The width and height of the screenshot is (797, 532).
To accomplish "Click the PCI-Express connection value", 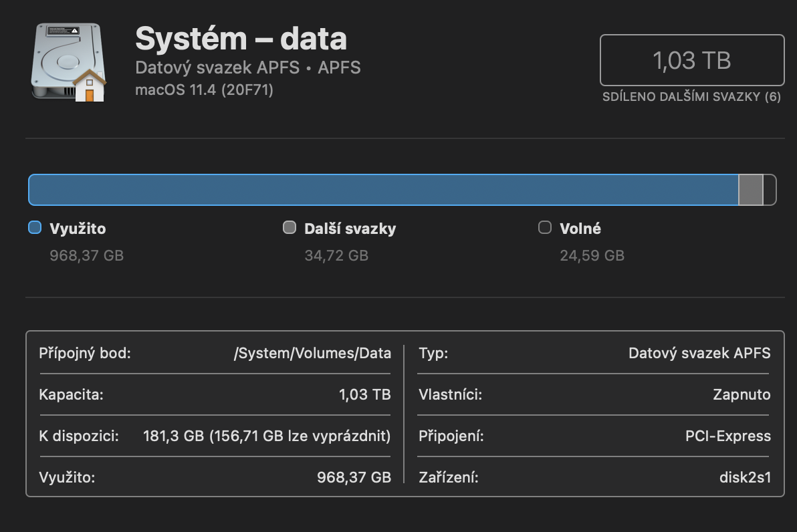I will click(727, 436).
